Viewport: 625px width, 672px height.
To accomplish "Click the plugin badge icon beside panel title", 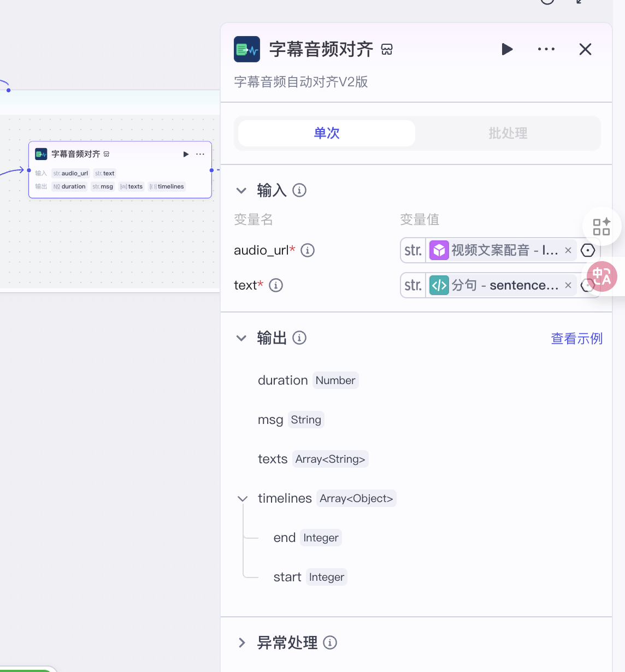I will (387, 50).
